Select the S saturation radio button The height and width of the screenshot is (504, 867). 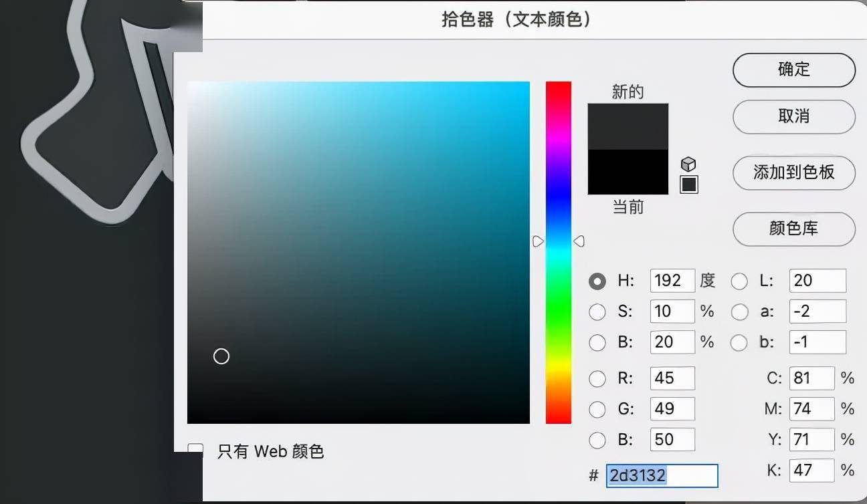pos(597,312)
